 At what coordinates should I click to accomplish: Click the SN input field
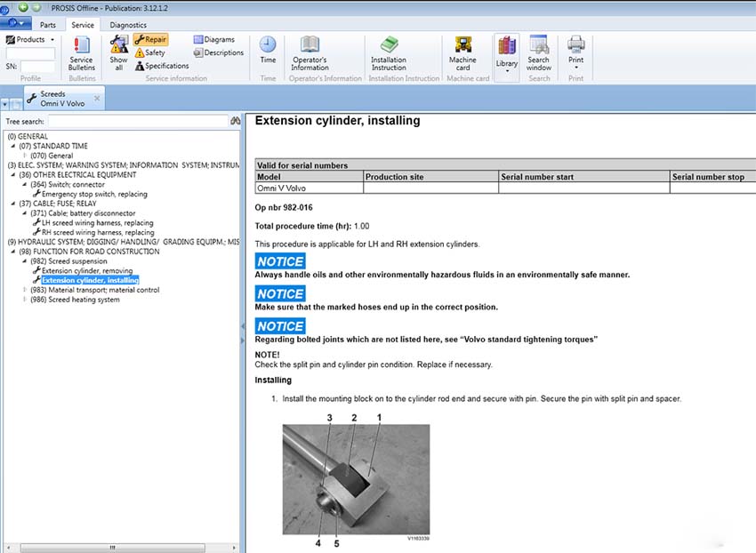tap(37, 67)
